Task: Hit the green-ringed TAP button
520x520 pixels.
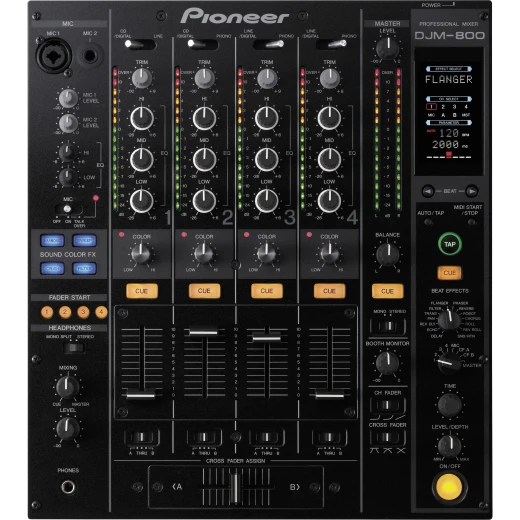Action: [x=450, y=244]
